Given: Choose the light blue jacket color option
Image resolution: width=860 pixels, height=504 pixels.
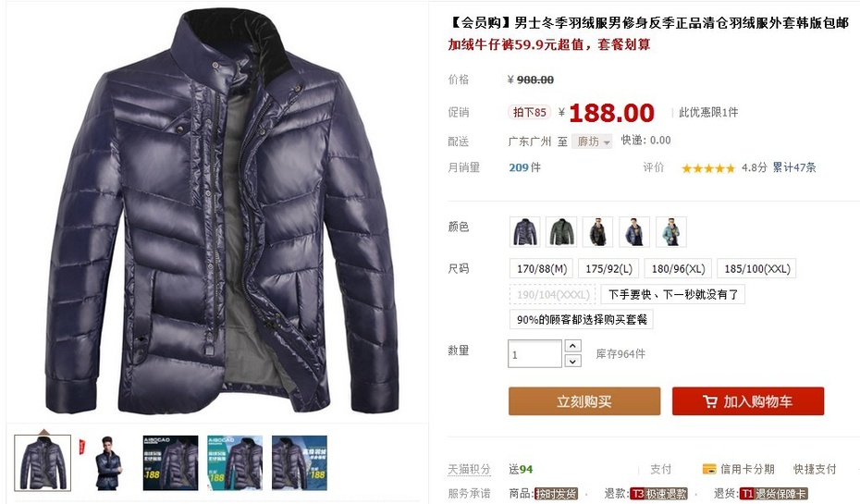Looking at the screenshot, I should (x=670, y=232).
